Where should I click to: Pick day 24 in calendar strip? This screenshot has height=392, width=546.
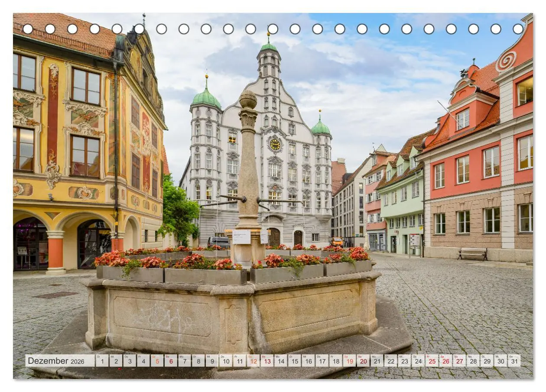418,361
